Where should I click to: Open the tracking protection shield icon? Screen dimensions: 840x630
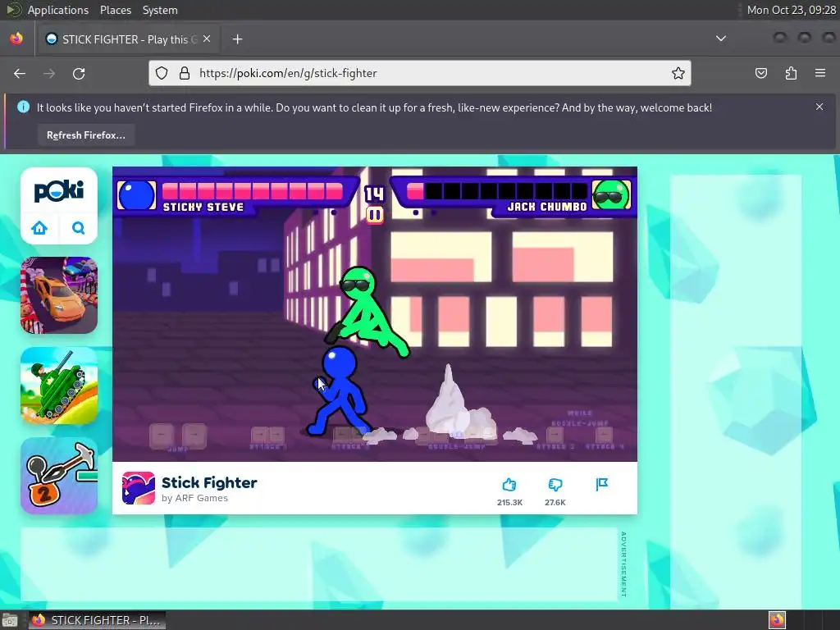[x=162, y=73]
